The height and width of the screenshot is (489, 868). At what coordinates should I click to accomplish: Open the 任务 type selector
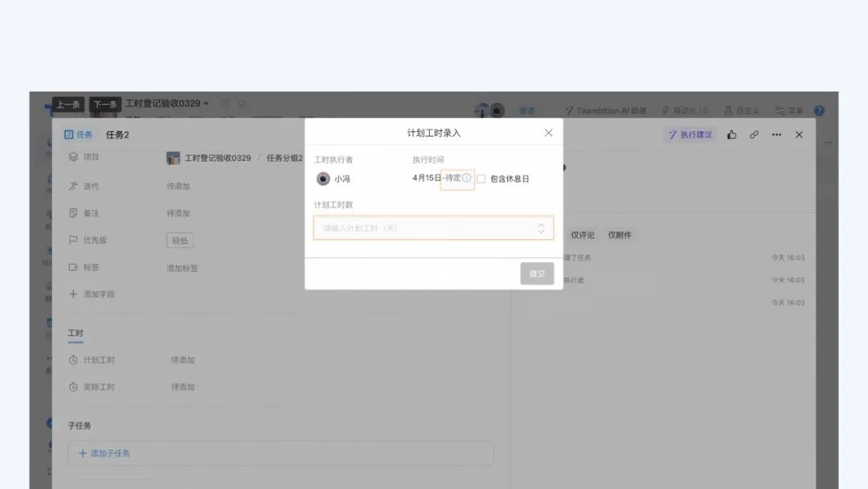click(x=78, y=135)
